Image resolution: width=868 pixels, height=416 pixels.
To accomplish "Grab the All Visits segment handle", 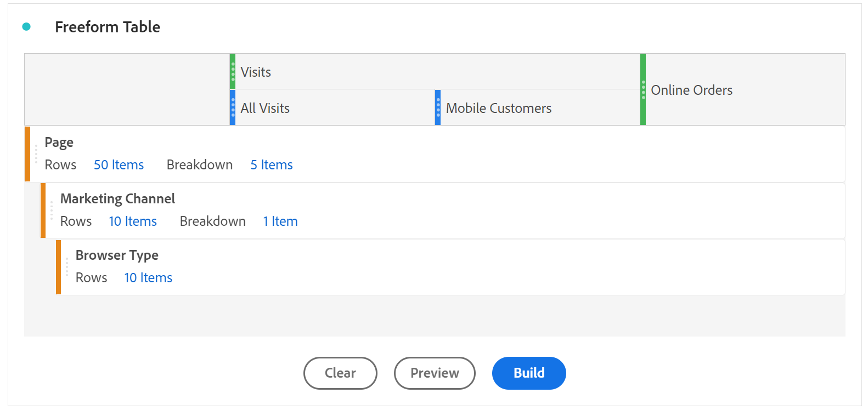I will coord(233,107).
